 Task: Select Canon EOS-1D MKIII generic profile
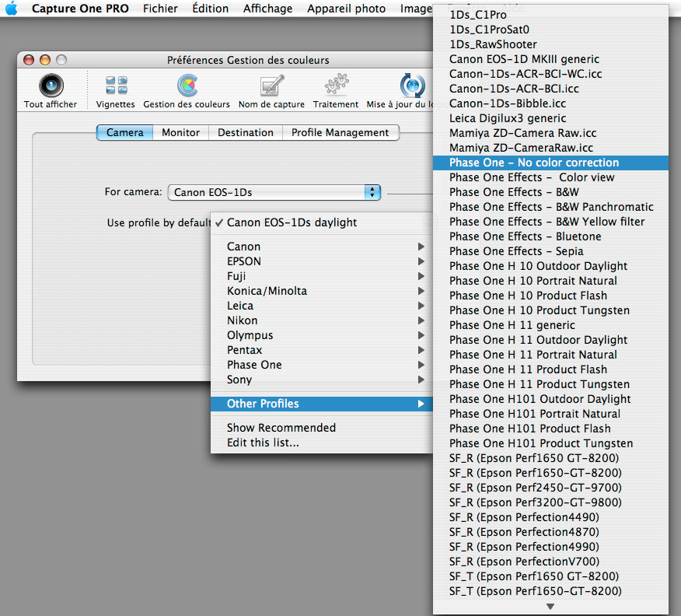click(550, 59)
